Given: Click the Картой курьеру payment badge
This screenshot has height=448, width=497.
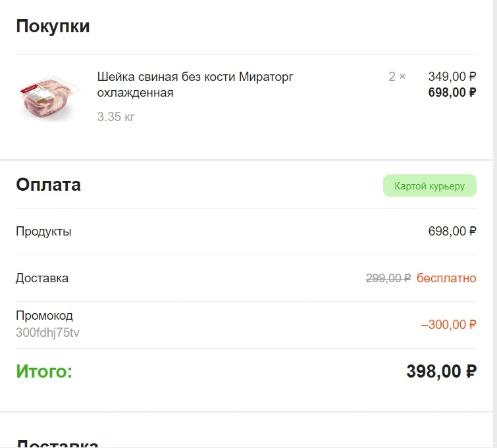Looking at the screenshot, I should point(429,186).
